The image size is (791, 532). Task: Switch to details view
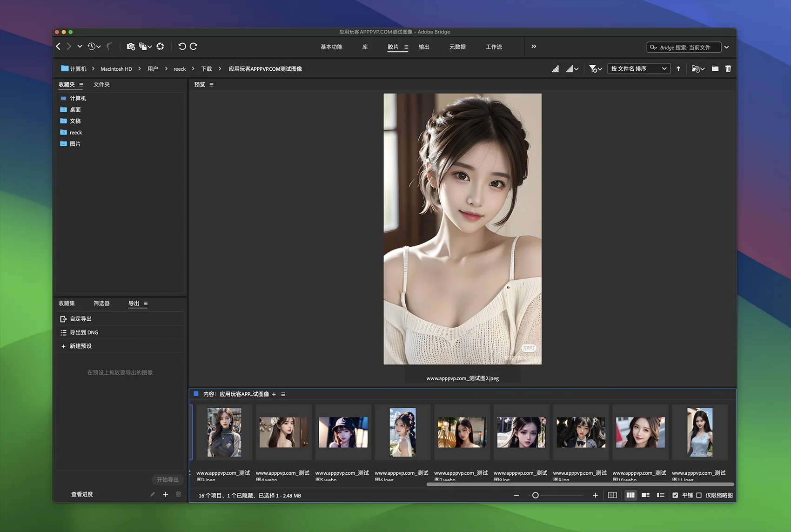[x=645, y=495]
